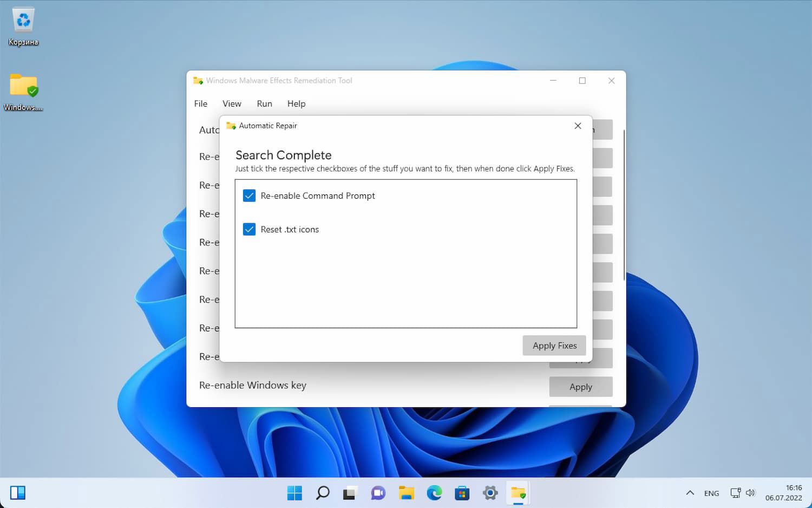Close the Malware Effects Remediation Tool window
The height and width of the screenshot is (508, 812).
point(612,81)
